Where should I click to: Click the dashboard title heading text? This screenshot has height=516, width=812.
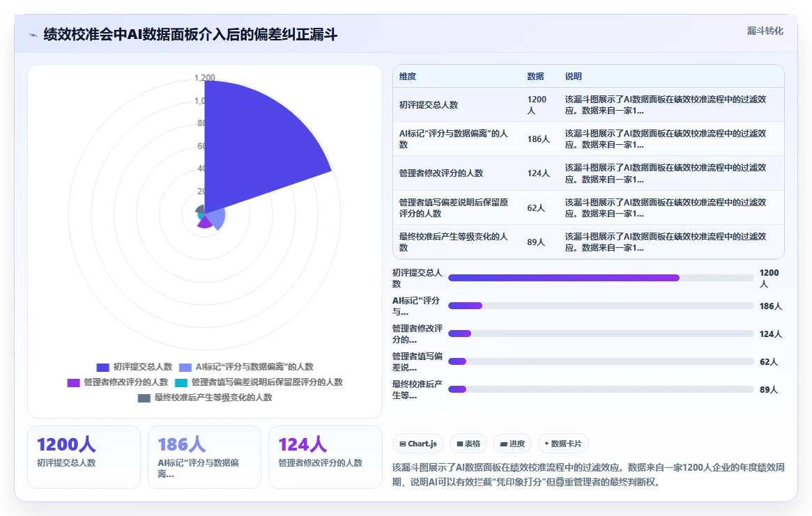[x=190, y=35]
